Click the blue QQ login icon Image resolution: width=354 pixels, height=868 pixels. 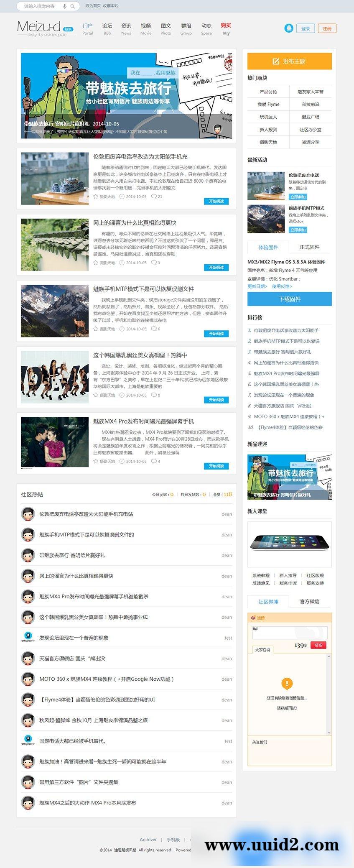point(288,28)
